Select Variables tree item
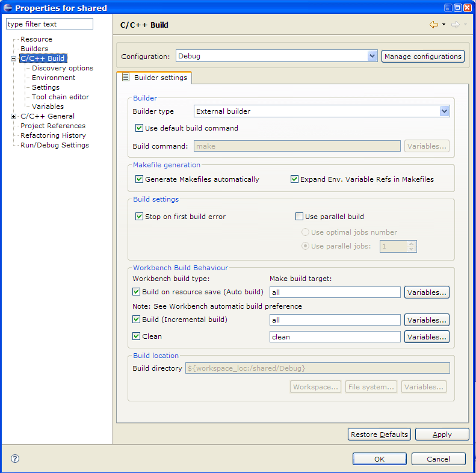The width and height of the screenshot is (476, 473). tap(48, 107)
